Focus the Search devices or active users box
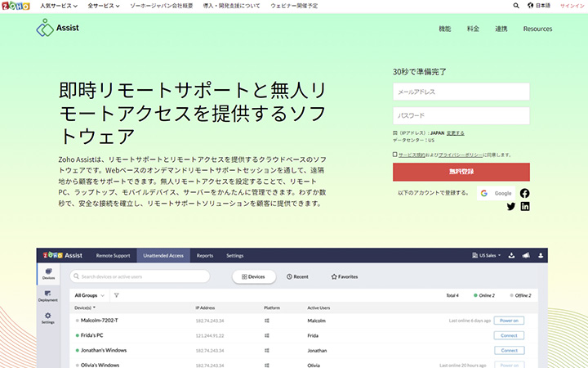Viewport: 588px width, 368px height. tap(140, 276)
